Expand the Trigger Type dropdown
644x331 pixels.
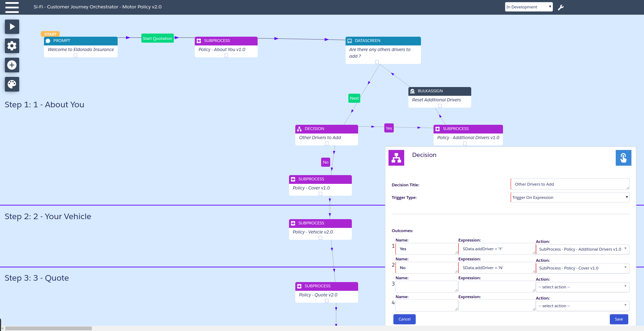[x=570, y=197]
